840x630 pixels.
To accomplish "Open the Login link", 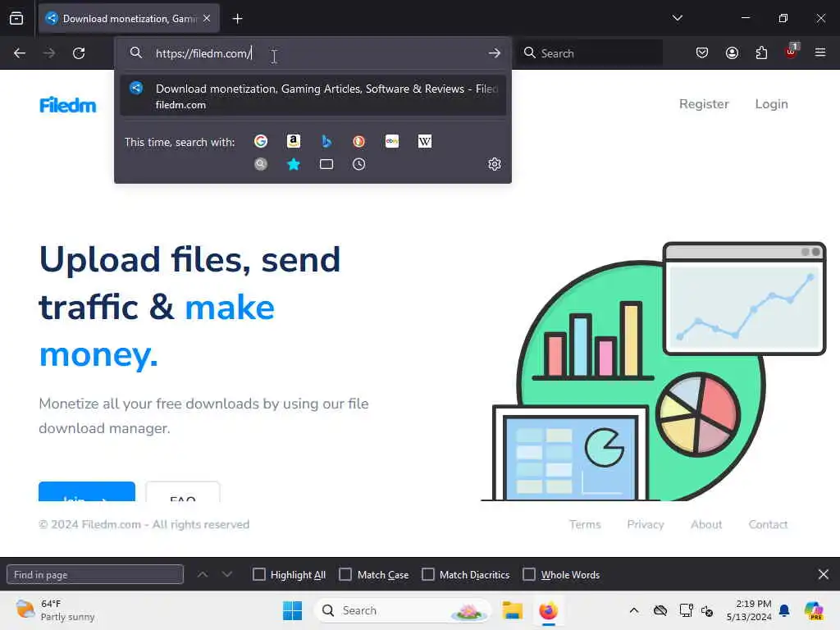I will (x=771, y=104).
